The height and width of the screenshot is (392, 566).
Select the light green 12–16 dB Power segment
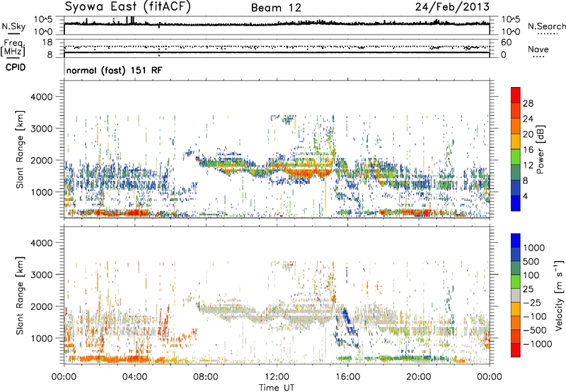[516, 157]
